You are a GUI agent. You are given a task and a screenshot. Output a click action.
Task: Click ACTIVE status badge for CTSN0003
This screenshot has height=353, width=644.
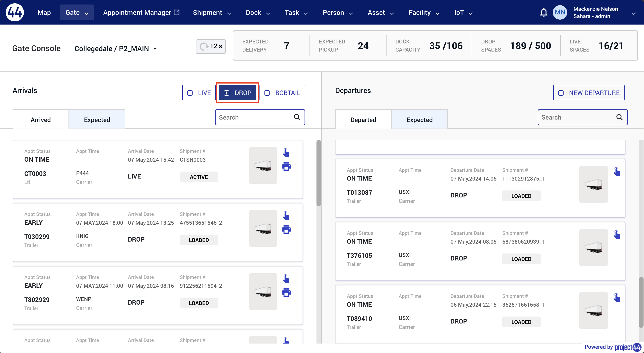[x=199, y=177]
